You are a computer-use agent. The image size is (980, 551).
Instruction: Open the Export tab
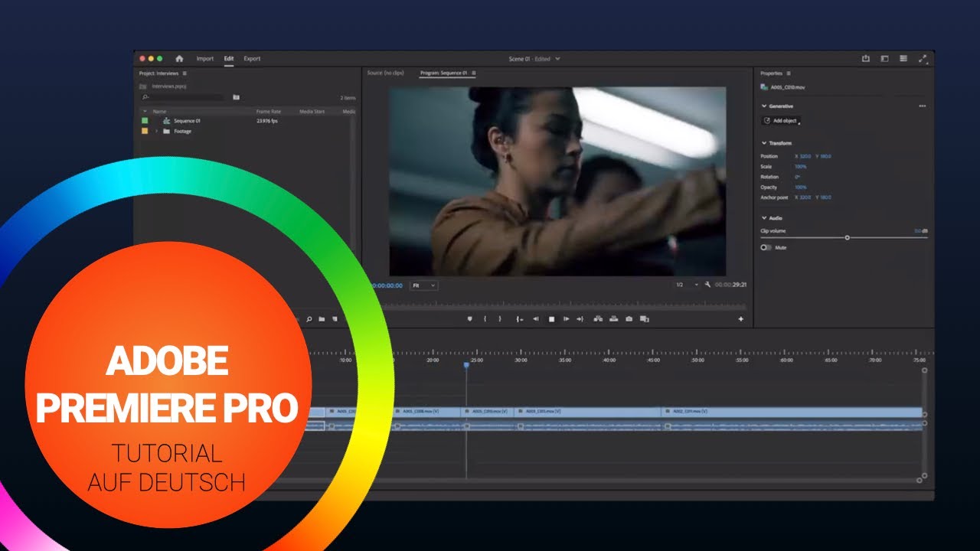(252, 58)
